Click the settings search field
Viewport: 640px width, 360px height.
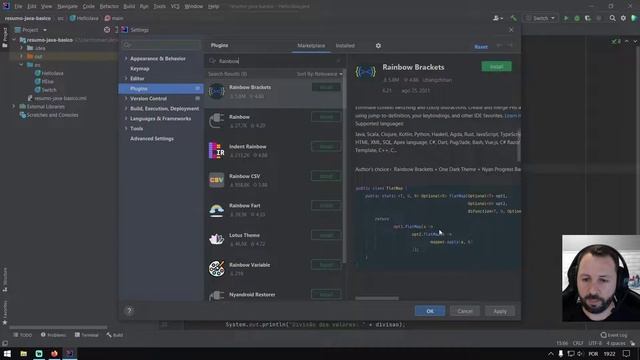click(x=161, y=45)
